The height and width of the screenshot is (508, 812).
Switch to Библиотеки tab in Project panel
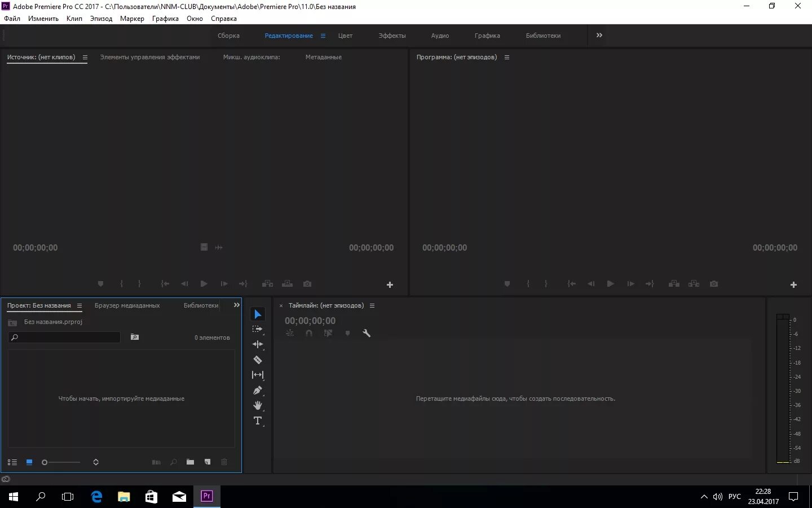click(201, 305)
